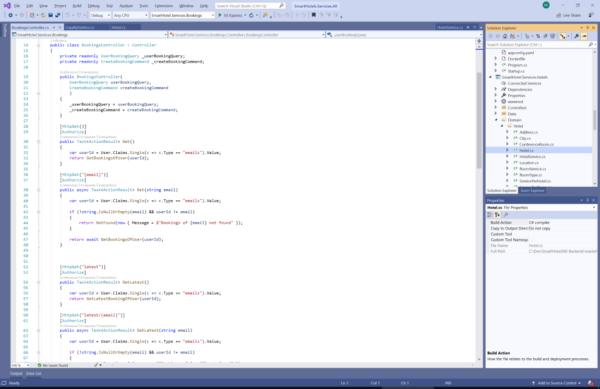Expand the Dependencies node in Solution Explorer
Viewport: 600px width, 389px height.
pos(496,89)
